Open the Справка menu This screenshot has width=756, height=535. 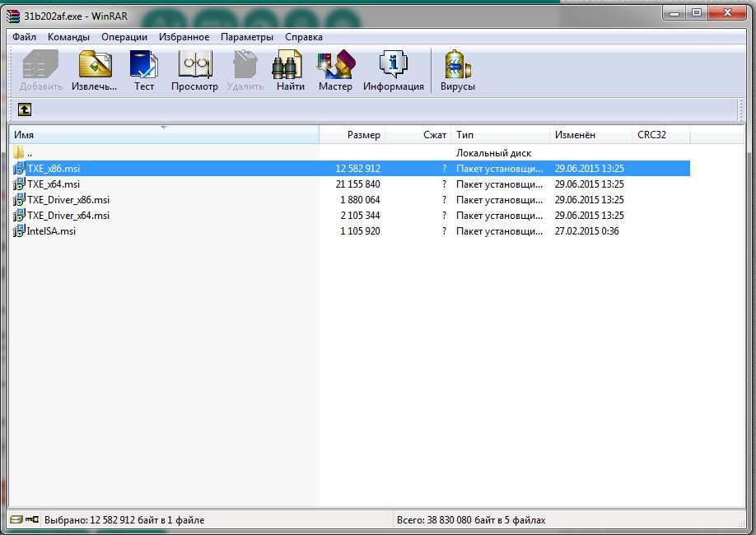coord(304,37)
